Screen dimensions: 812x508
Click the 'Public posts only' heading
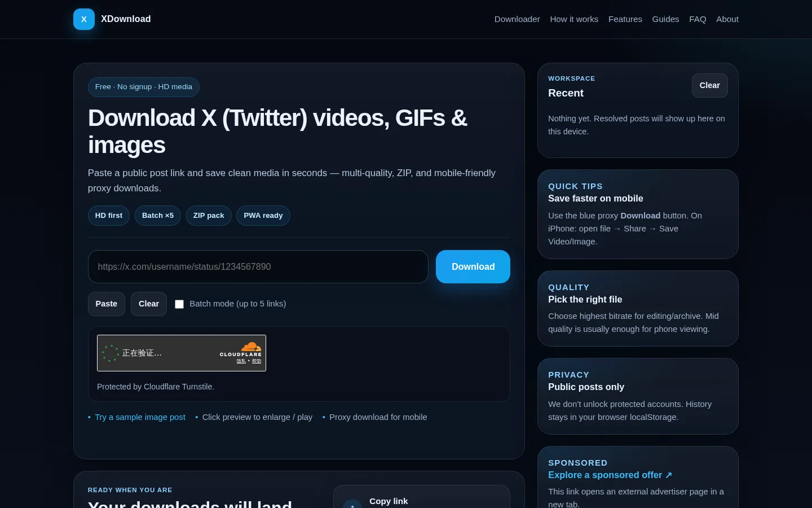tap(586, 387)
